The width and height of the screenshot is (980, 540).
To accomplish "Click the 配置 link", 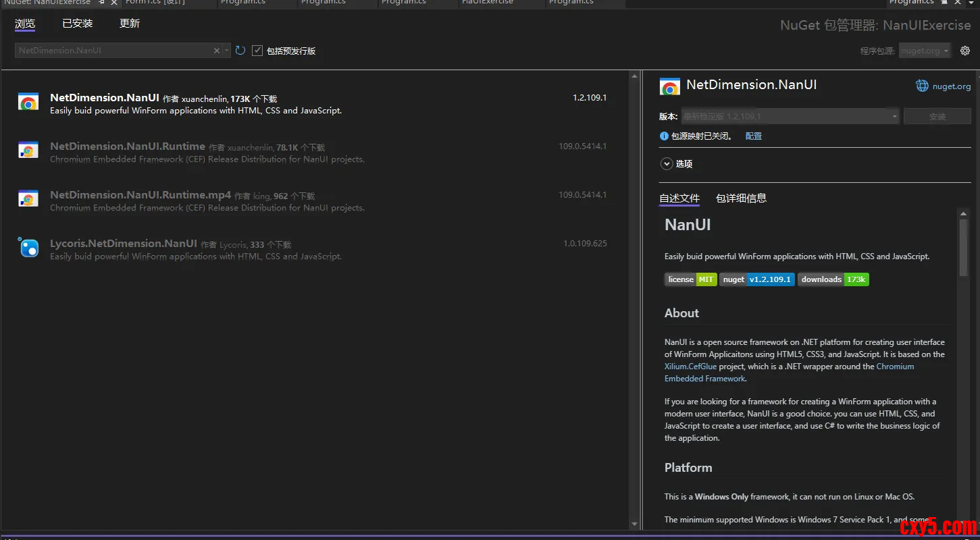I will coord(753,136).
